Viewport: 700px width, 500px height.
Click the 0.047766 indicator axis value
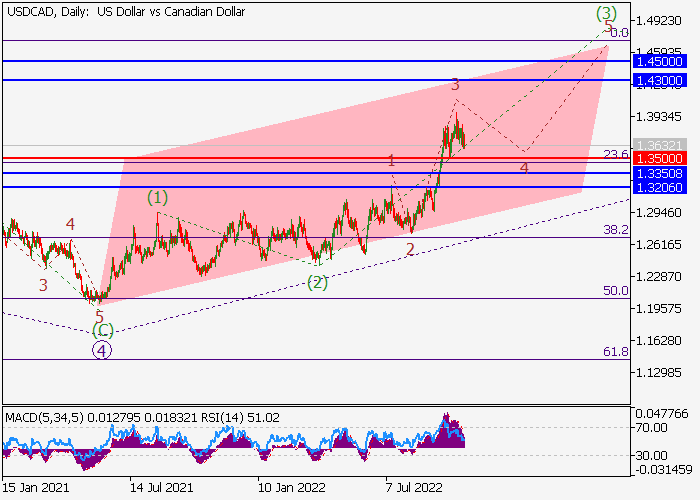coord(662,414)
